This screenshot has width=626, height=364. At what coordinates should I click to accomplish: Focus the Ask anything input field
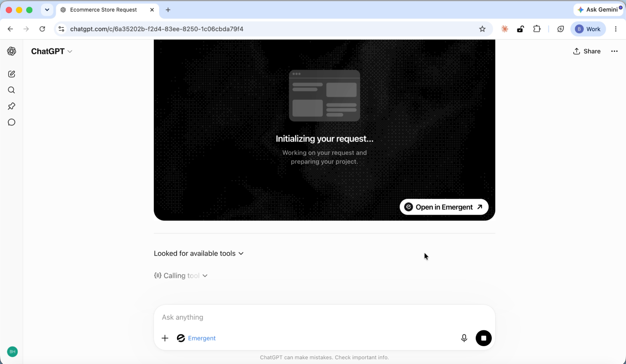tap(324, 317)
